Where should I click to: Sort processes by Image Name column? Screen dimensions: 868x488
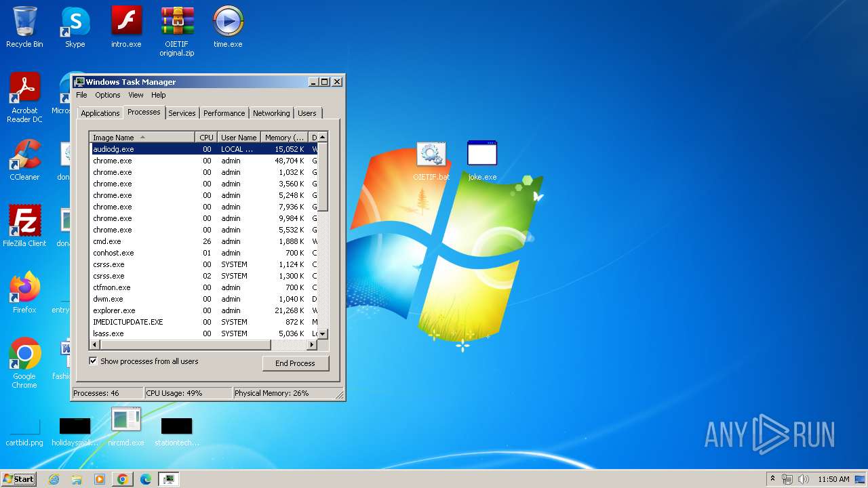pyautogui.click(x=142, y=138)
